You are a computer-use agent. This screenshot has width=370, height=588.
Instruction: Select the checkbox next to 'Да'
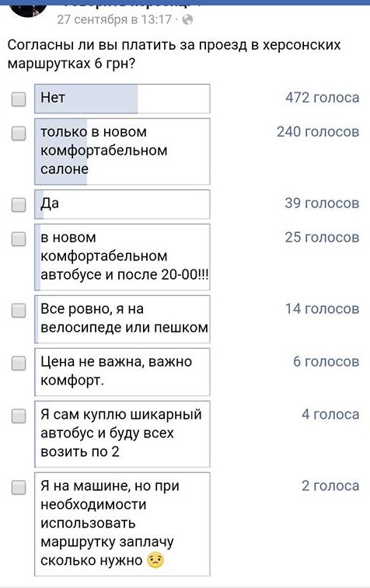[19, 205]
